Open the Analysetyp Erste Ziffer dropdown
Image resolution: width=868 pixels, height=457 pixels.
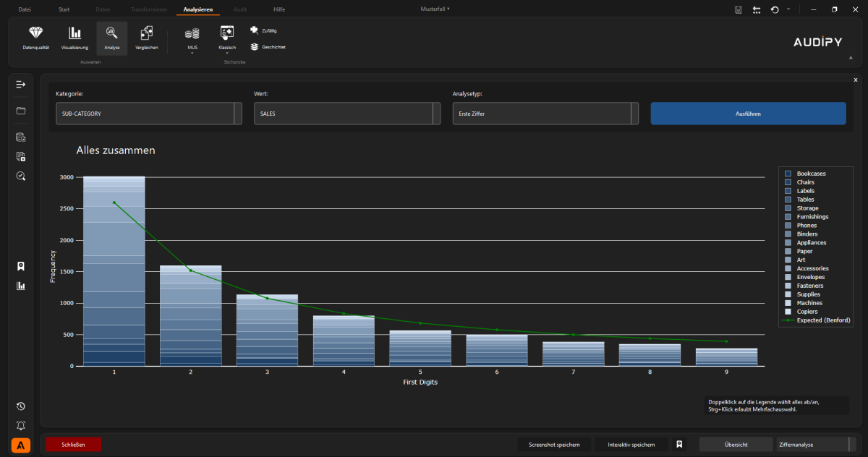pyautogui.click(x=545, y=114)
